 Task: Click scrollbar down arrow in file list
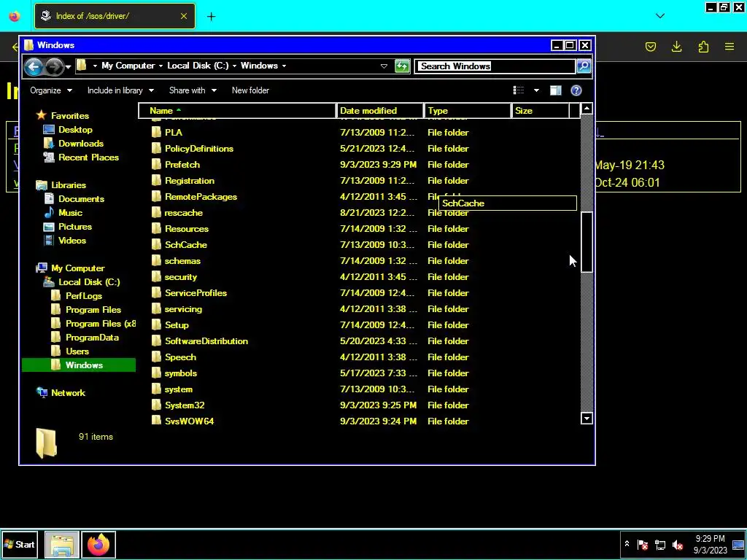587,419
